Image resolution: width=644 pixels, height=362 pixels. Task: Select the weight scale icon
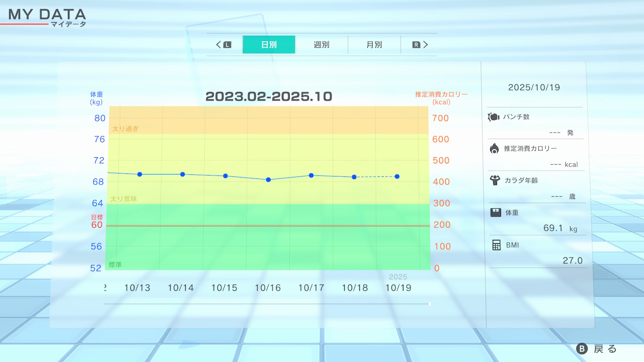pyautogui.click(x=496, y=213)
